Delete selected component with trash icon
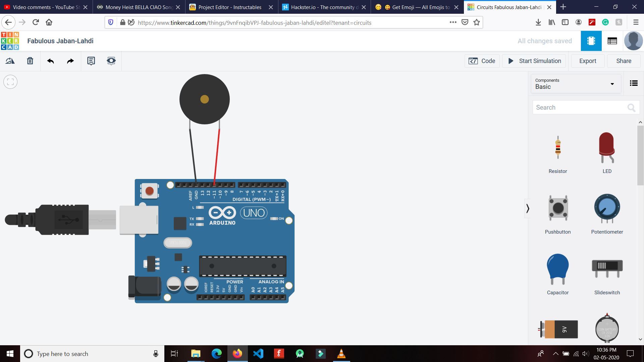The height and width of the screenshot is (362, 644). click(x=30, y=61)
